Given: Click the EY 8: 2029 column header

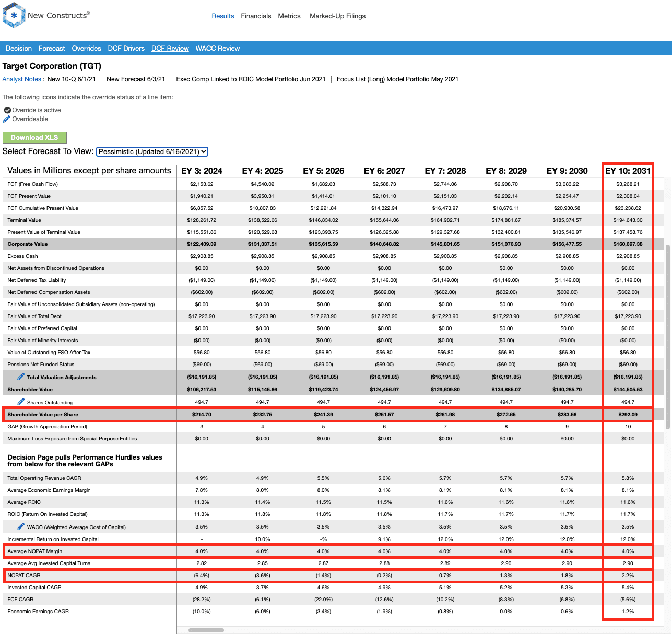Looking at the screenshot, I should click(x=506, y=171).
